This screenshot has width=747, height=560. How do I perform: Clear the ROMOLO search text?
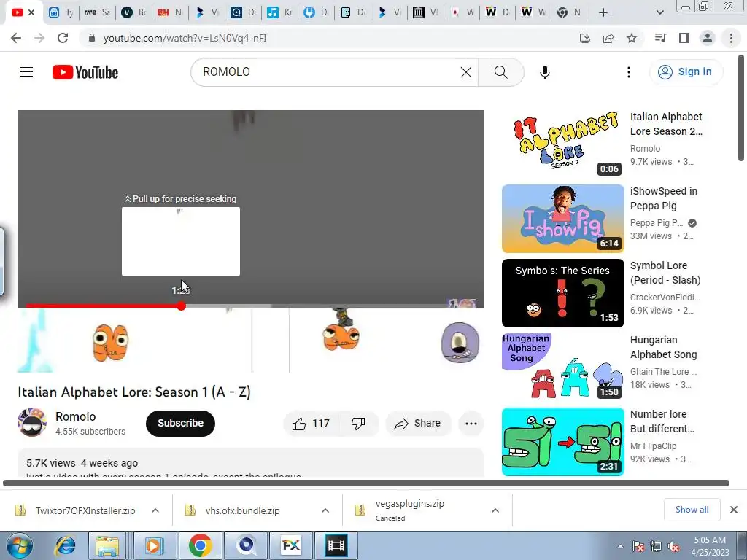466,72
